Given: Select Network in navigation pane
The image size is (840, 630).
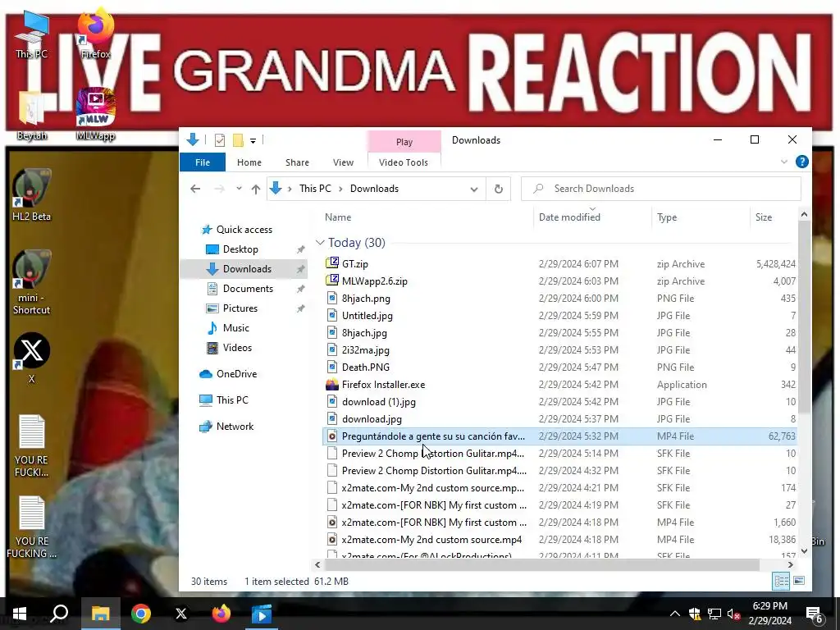Looking at the screenshot, I should pyautogui.click(x=235, y=427).
